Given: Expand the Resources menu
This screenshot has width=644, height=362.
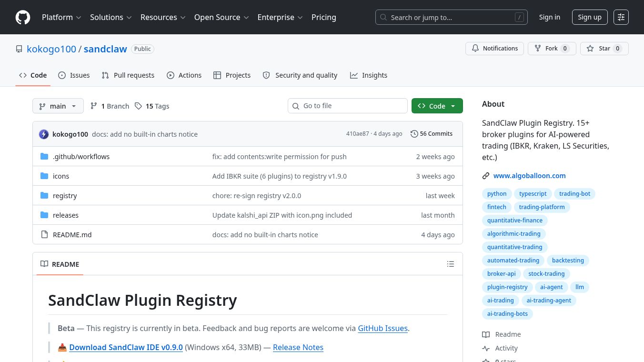Looking at the screenshot, I should pyautogui.click(x=163, y=17).
